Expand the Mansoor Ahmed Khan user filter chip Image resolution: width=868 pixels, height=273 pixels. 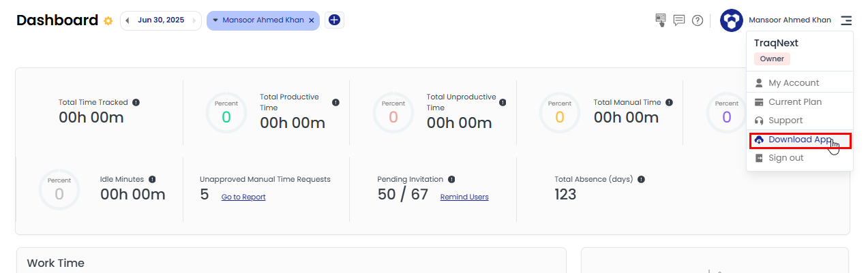pos(215,20)
